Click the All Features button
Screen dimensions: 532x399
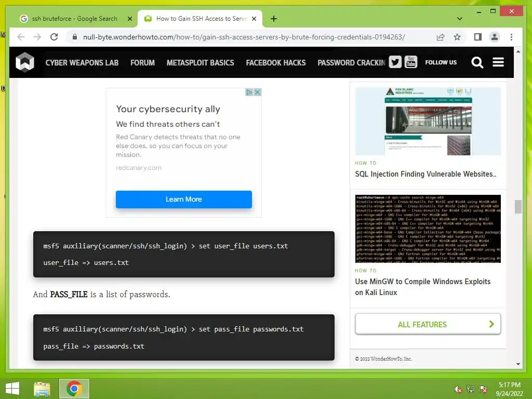(428, 324)
